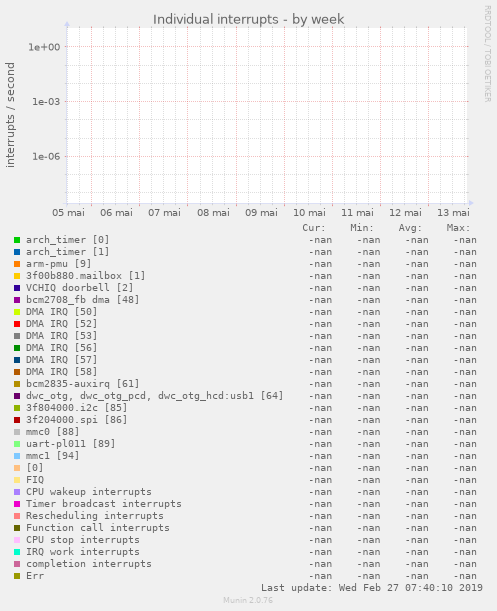Click the Function call interrupts label
The image size is (497, 611).
[x=97, y=528]
